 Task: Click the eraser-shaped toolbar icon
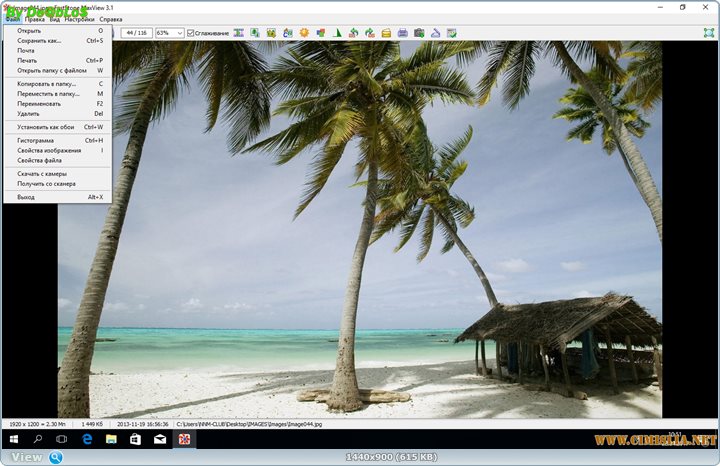click(x=435, y=33)
